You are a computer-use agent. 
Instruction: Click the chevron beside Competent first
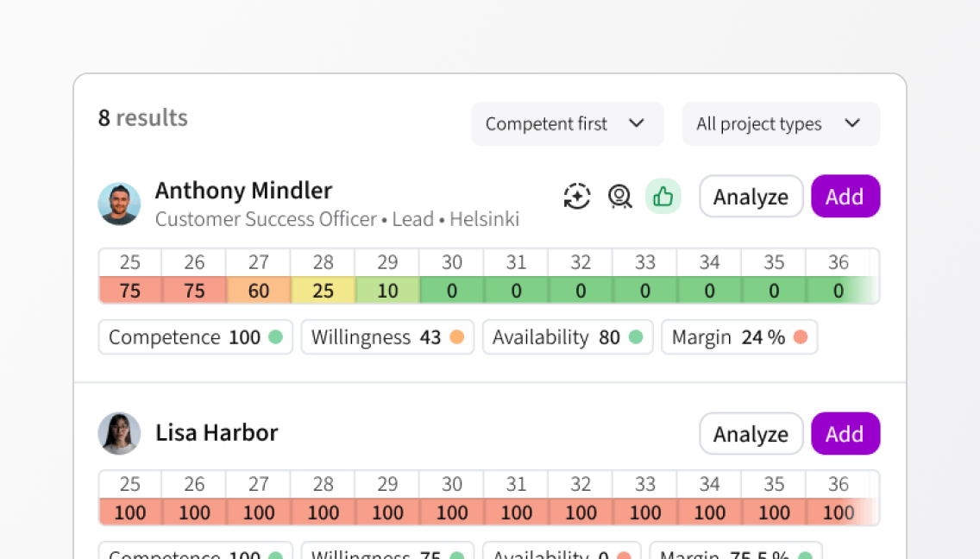[637, 123]
